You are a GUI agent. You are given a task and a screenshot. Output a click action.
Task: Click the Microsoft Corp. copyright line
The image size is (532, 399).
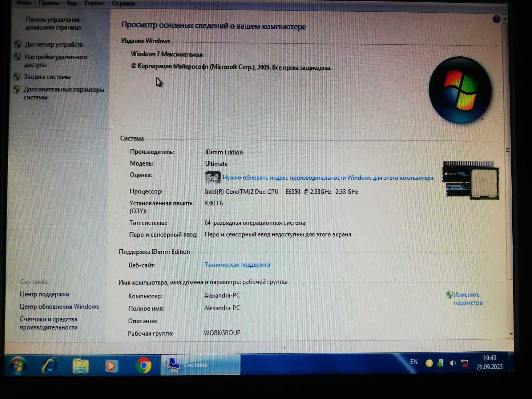pos(231,67)
